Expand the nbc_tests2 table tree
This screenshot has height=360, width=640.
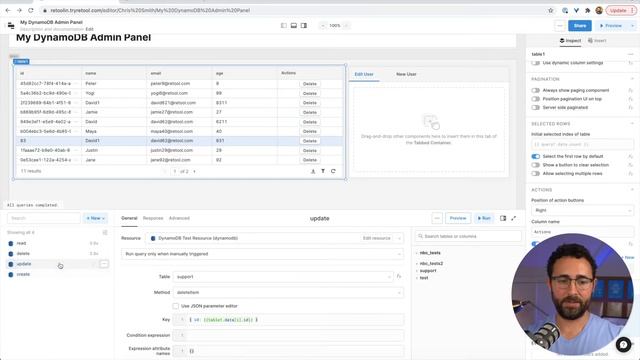click(417, 264)
